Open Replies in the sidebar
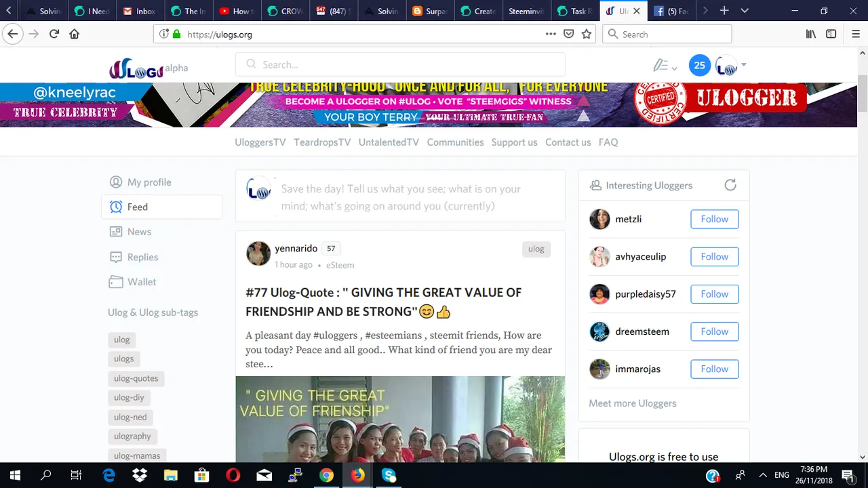Viewport: 868px width, 488px height. [x=134, y=257]
